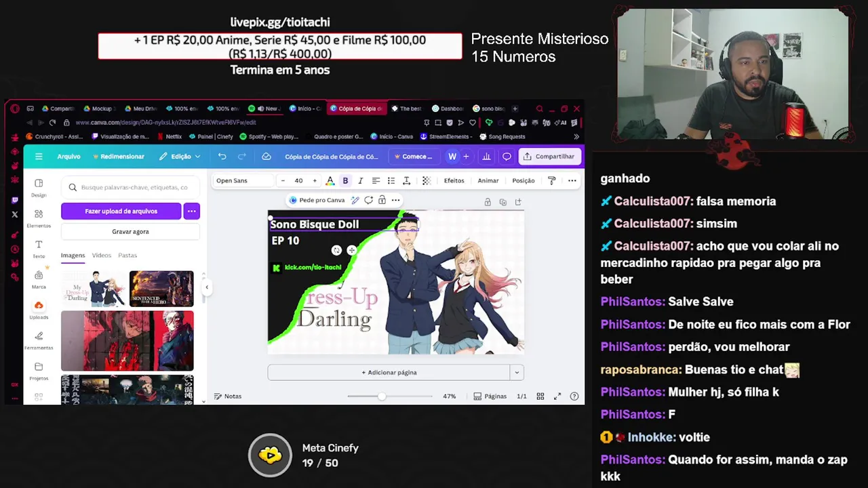
Task: Open the Uploads side panel
Action: tap(39, 310)
